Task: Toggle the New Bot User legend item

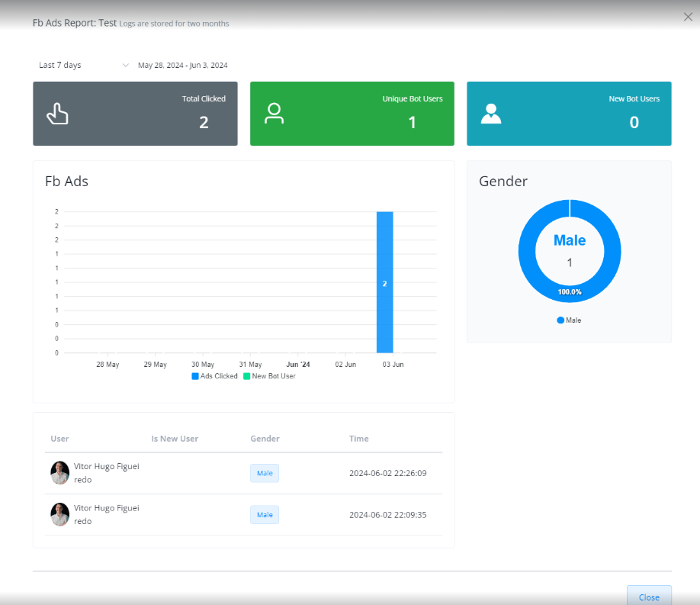Action: [x=269, y=376]
